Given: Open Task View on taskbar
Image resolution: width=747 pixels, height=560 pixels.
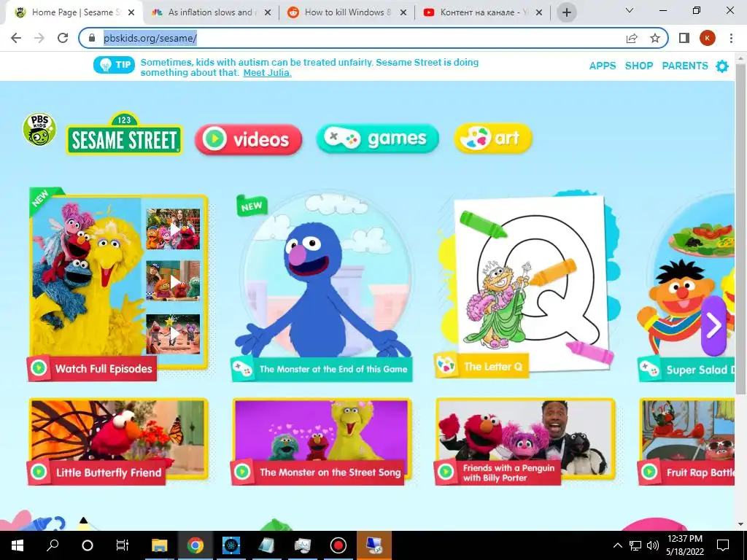Looking at the screenshot, I should 123,545.
